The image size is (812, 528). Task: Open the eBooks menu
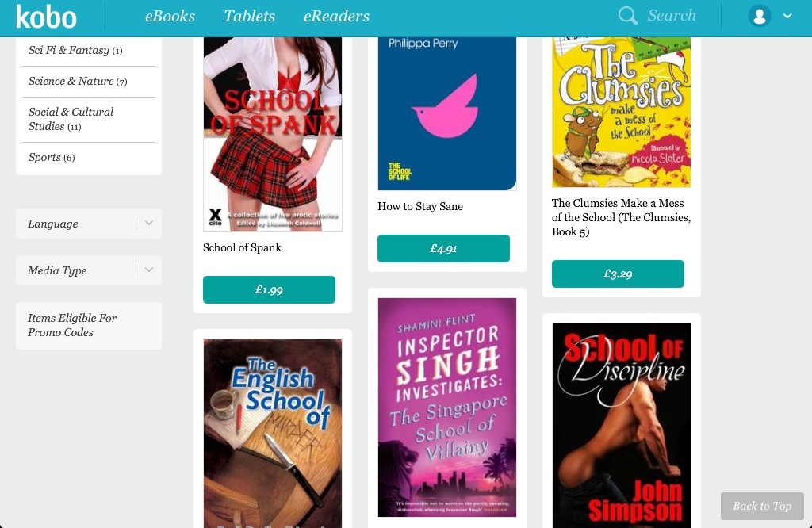(170, 16)
